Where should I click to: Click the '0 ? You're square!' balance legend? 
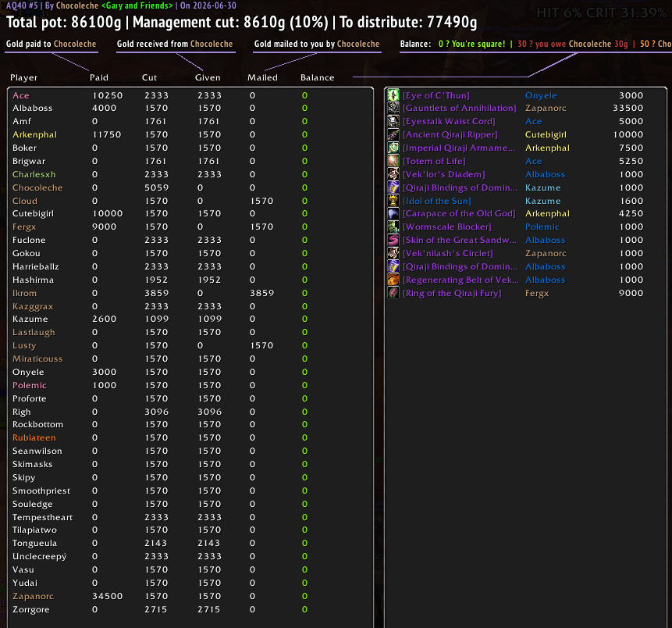pyautogui.click(x=472, y=44)
